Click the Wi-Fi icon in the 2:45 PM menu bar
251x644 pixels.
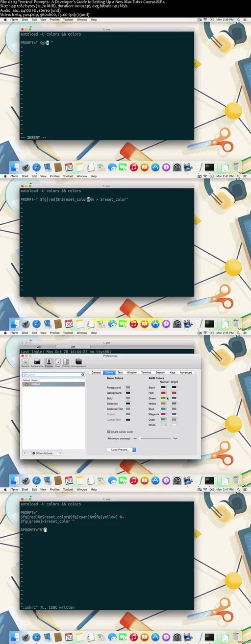point(204,333)
